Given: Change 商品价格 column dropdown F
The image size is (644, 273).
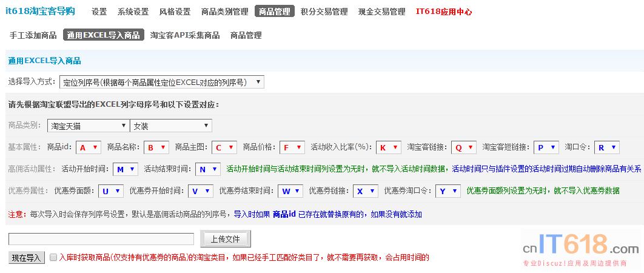Looking at the screenshot, I should 292,147.
